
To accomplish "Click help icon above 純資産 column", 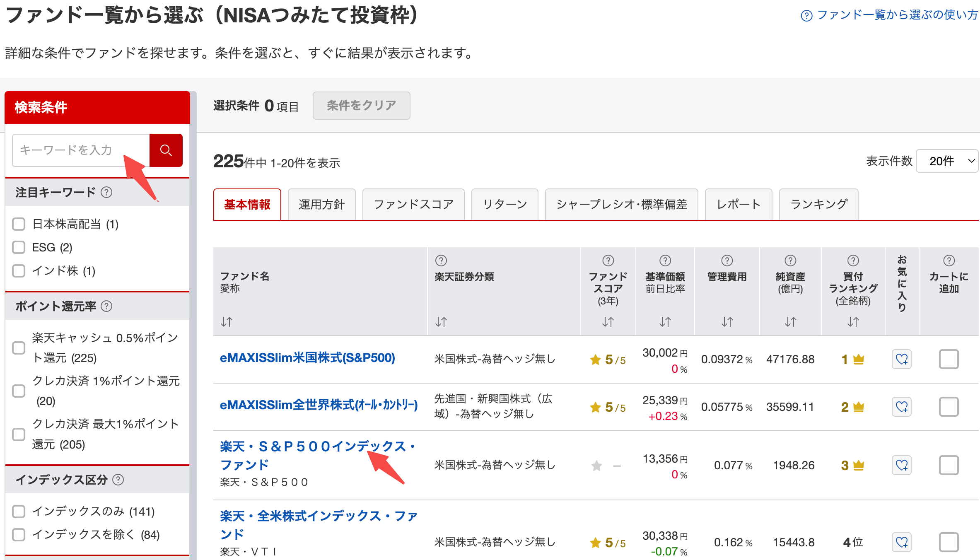I will coord(790,261).
